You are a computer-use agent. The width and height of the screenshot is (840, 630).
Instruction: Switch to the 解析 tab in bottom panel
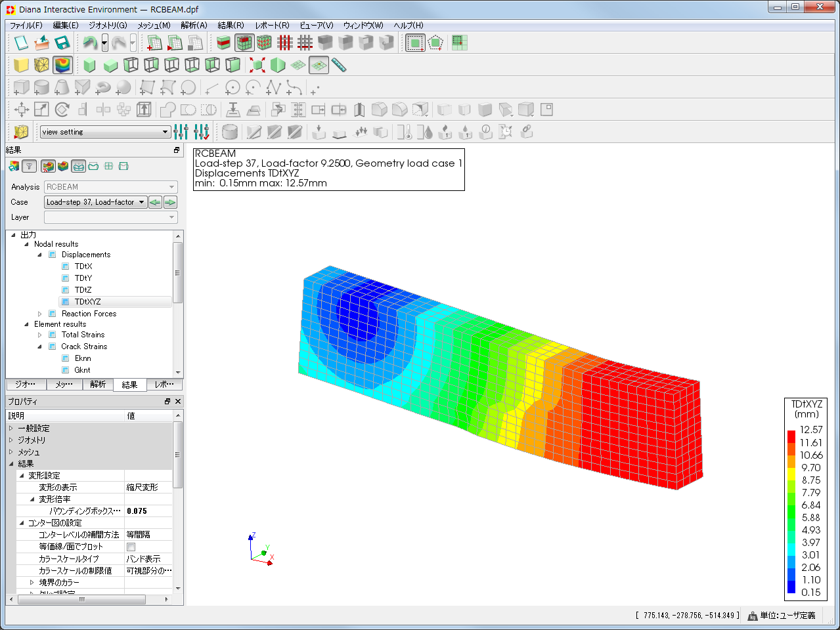pyautogui.click(x=98, y=385)
